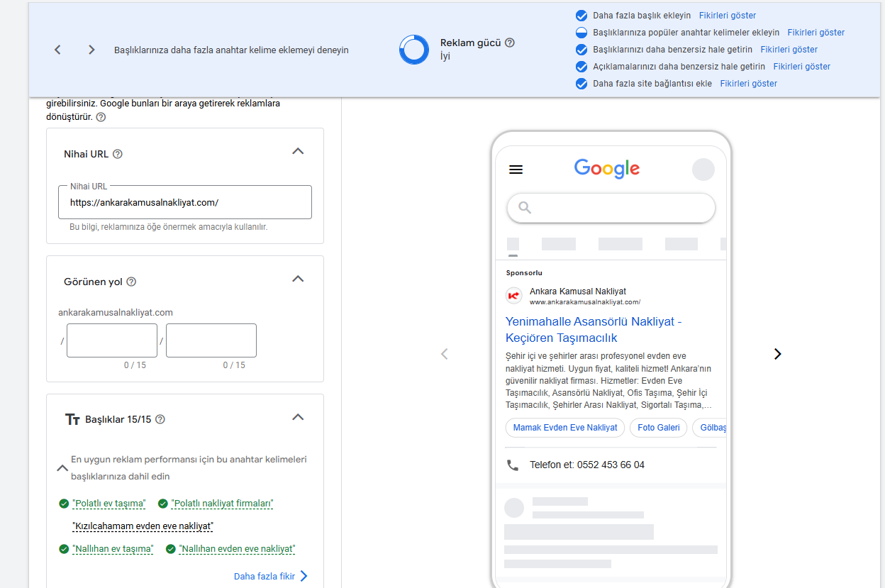Click the profile avatar circle in preview
The height and width of the screenshot is (588, 885).
703,170
